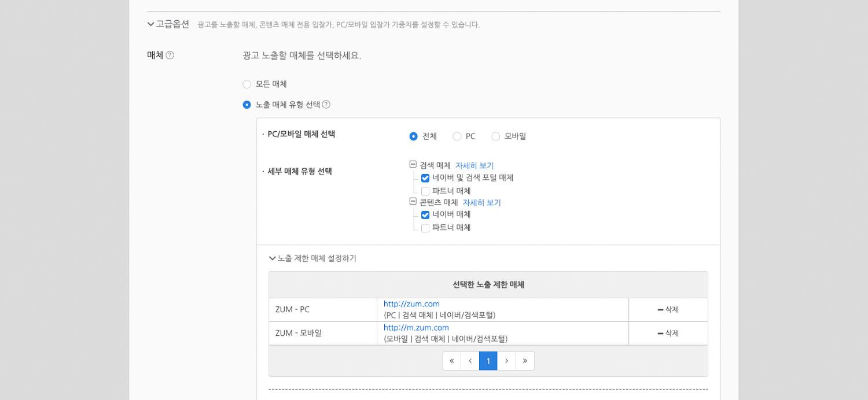Select the PC radio button
Screen dimensions: 868x400
457,136
